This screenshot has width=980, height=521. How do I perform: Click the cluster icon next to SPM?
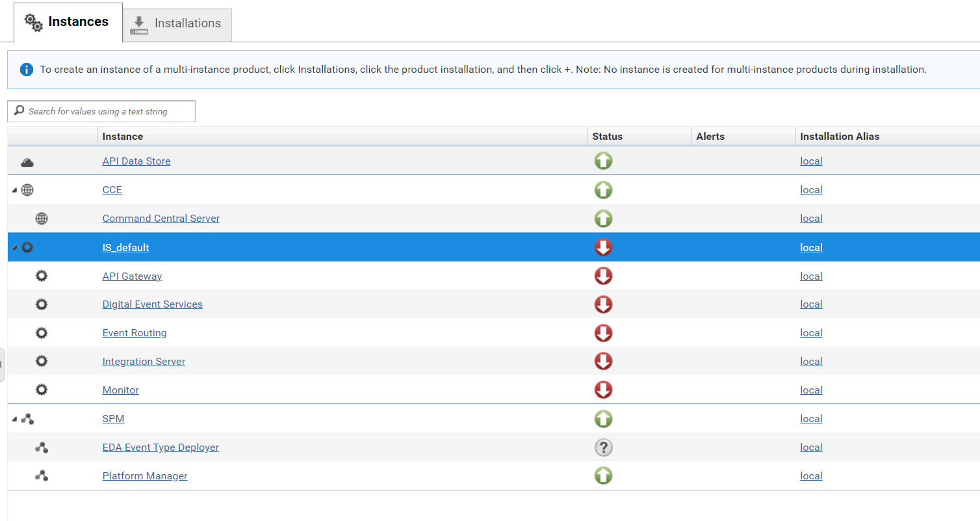click(x=27, y=418)
